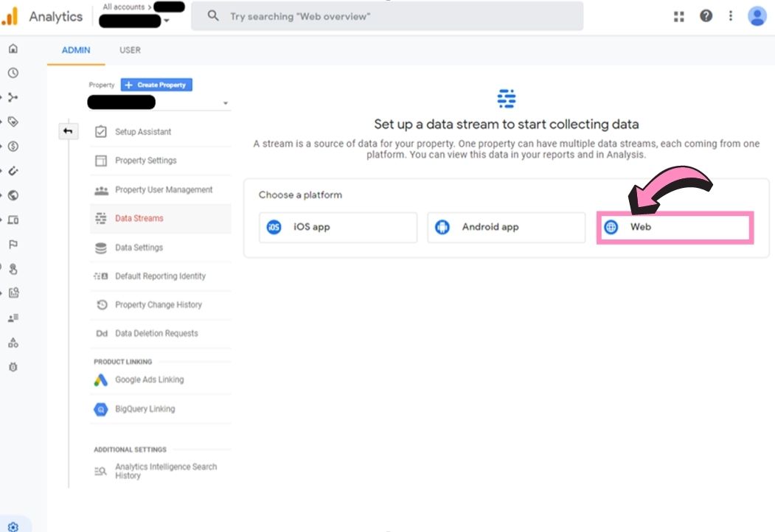Open the three-dot more options menu
775x532 pixels.
pos(731,16)
